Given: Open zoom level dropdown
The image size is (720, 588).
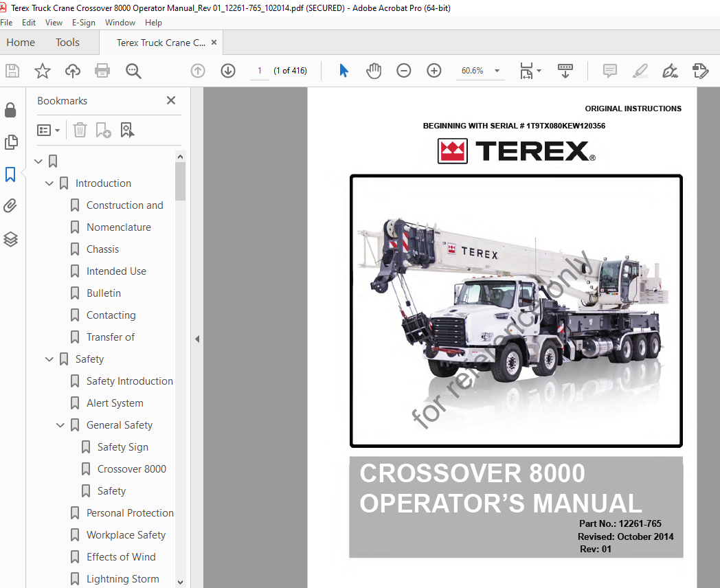Looking at the screenshot, I should point(497,71).
